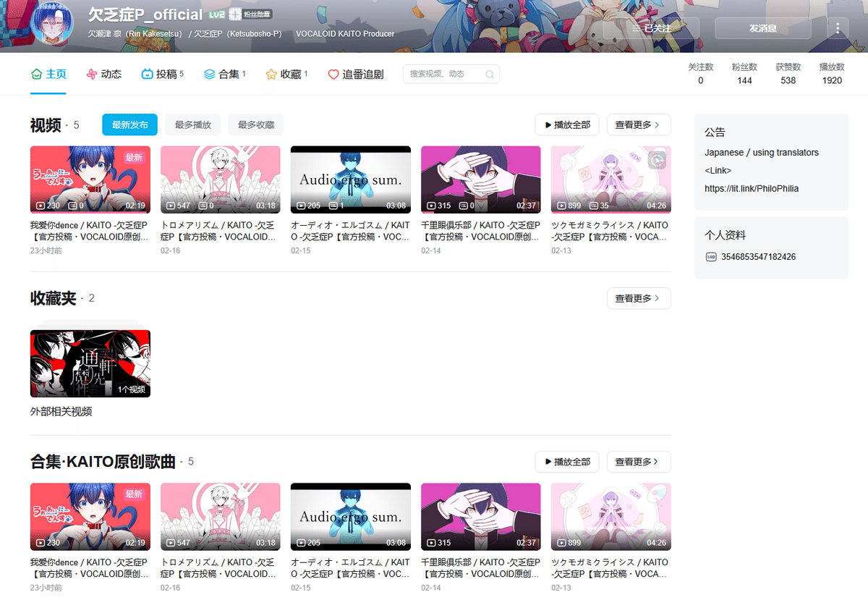This screenshot has width=868, height=600.
Task: Play all in 合集·KAITO原创歌曲 section
Action: coord(567,462)
